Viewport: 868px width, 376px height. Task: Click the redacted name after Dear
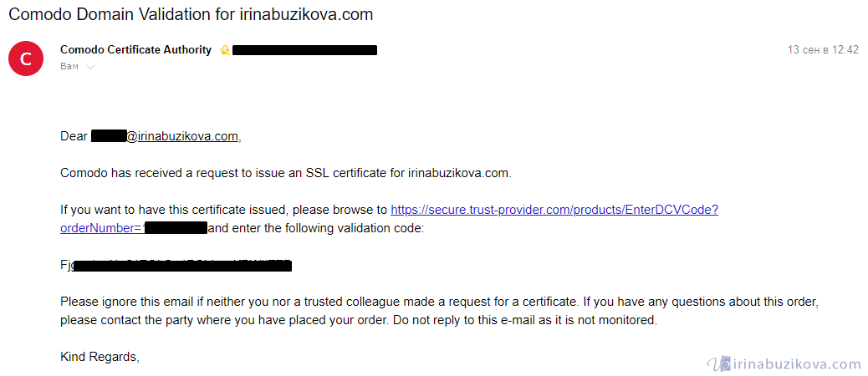coord(108,136)
